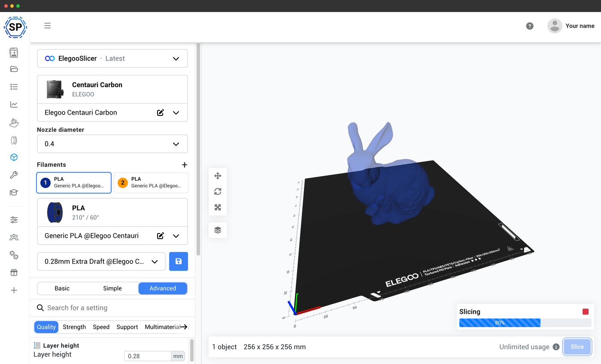Click the 'Unlimited usage' text
Screen dimensions: 601x364
[524, 347]
